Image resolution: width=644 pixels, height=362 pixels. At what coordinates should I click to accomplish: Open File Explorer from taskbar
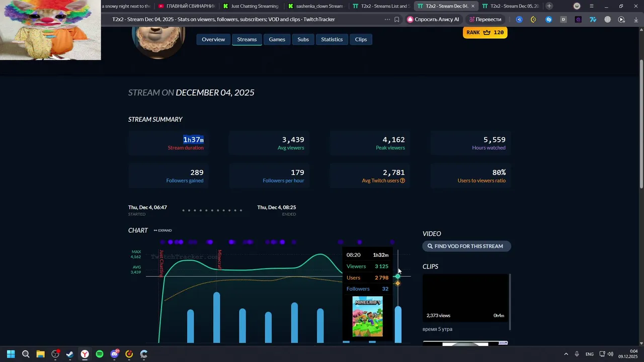40,354
